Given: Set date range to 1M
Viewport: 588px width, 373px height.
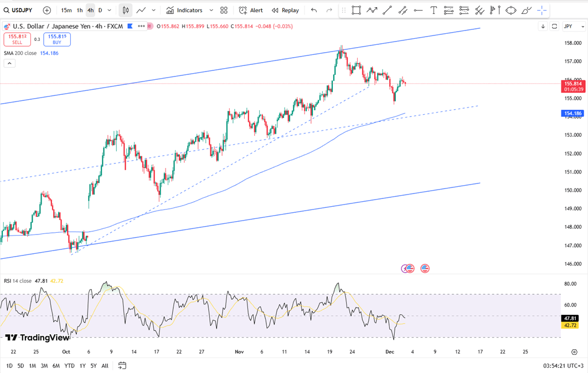Looking at the screenshot, I should (x=33, y=366).
